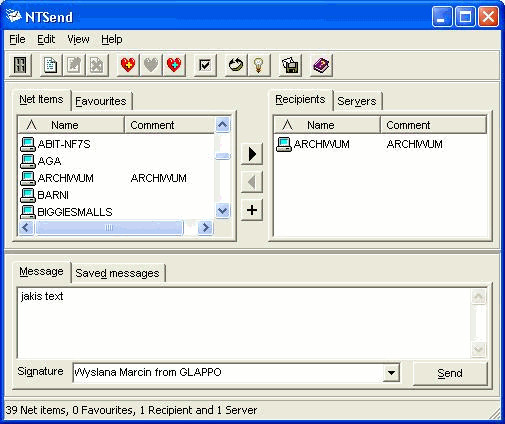Click the Recipients Comment column header
This screenshot has height=424, width=505.
pyautogui.click(x=433, y=125)
